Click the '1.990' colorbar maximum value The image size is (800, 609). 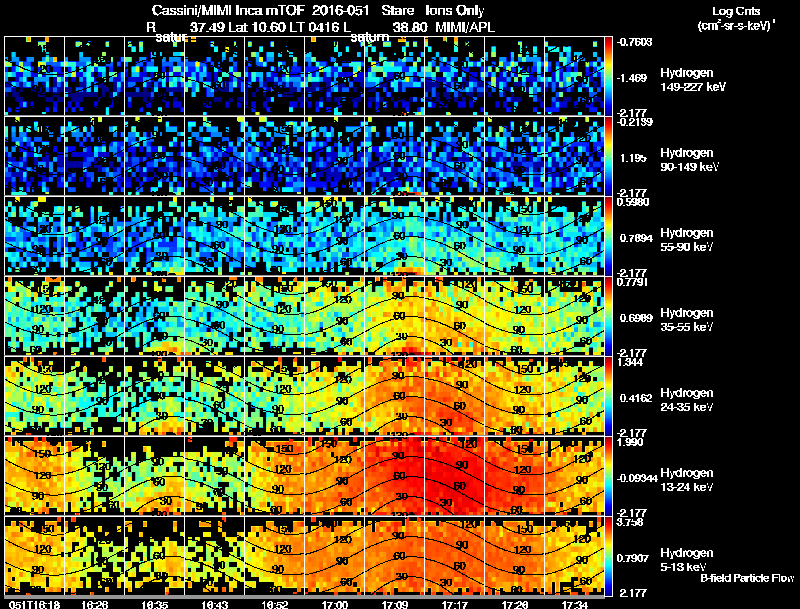tap(630, 442)
